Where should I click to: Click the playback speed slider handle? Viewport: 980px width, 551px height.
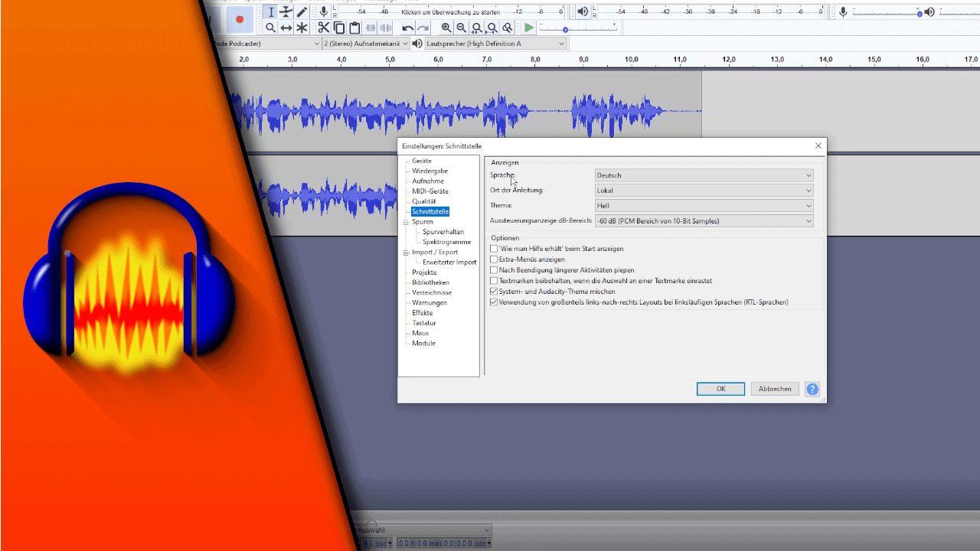click(x=565, y=29)
